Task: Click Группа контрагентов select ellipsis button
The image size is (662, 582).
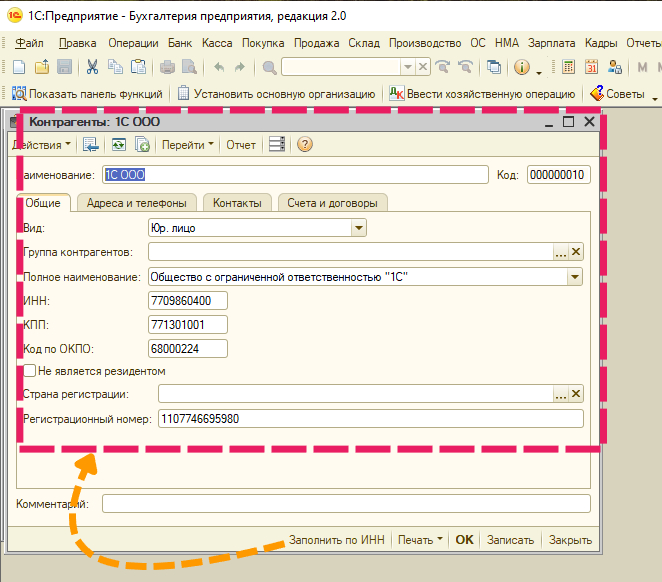Action: (x=561, y=252)
